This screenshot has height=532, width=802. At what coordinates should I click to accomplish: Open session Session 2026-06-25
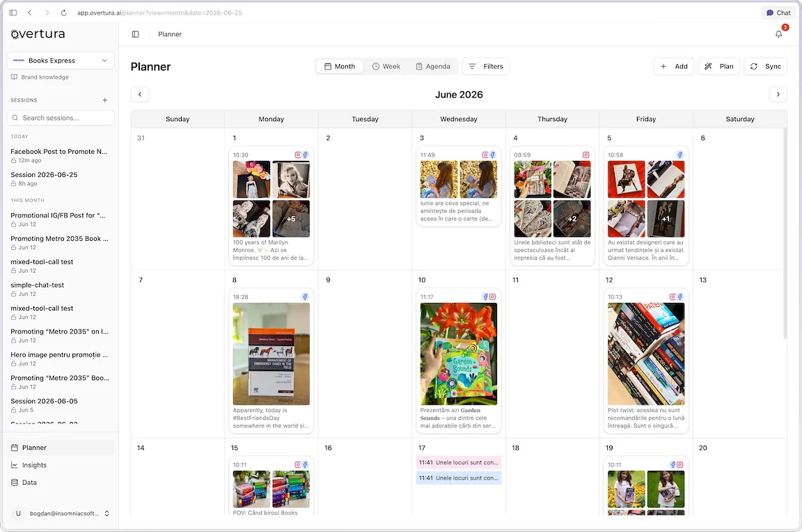(x=59, y=178)
